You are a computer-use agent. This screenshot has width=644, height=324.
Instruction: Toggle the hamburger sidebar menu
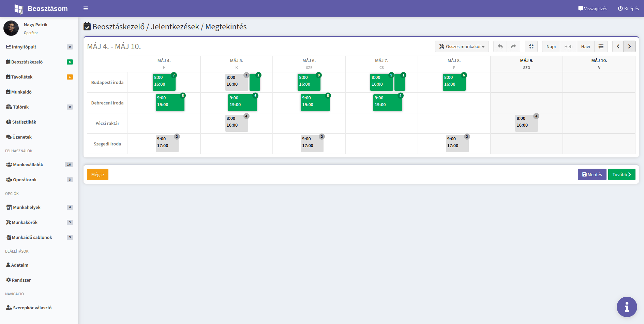point(86,9)
